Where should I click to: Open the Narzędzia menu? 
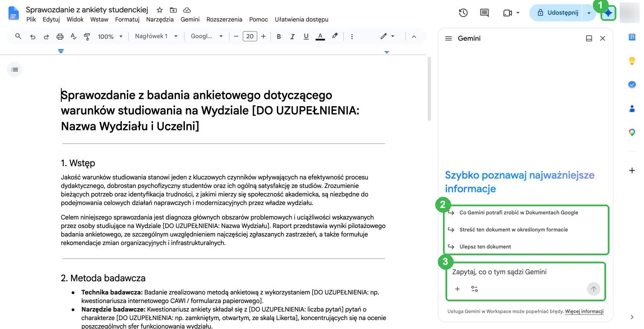point(160,19)
